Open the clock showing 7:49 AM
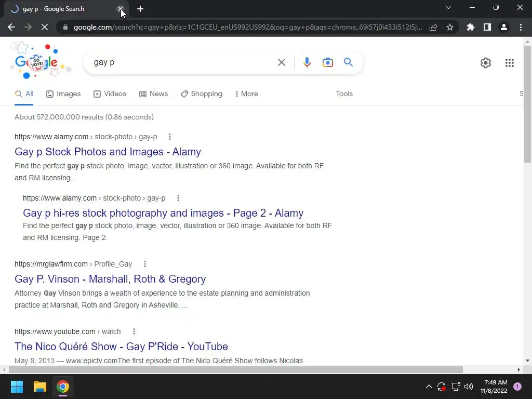Image resolution: width=532 pixels, height=399 pixels. coord(494,387)
